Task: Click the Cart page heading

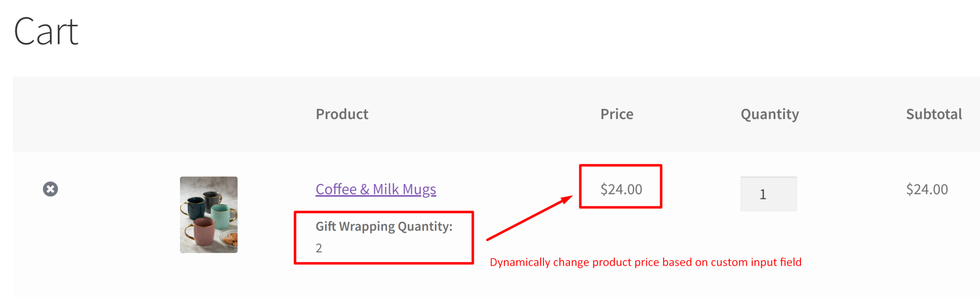Action: 46,31
